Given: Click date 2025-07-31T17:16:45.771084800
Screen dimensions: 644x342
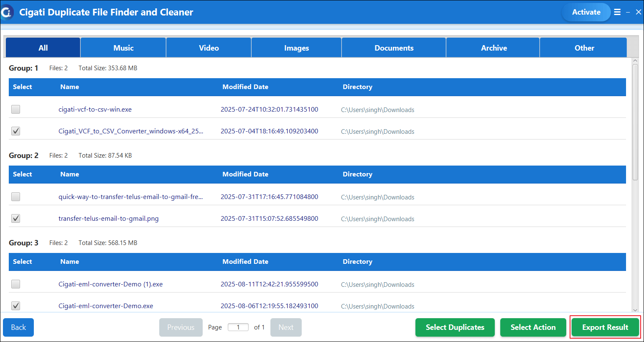Looking at the screenshot, I should pos(270,197).
